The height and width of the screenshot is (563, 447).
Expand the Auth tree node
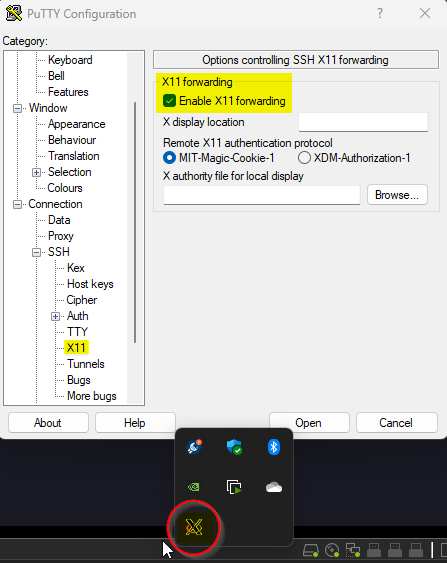[x=55, y=316]
